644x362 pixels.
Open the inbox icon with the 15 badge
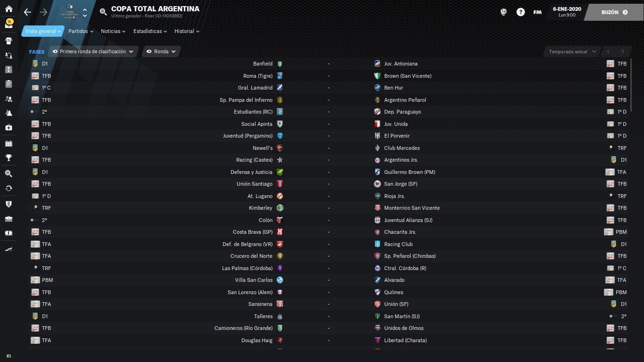point(8,24)
